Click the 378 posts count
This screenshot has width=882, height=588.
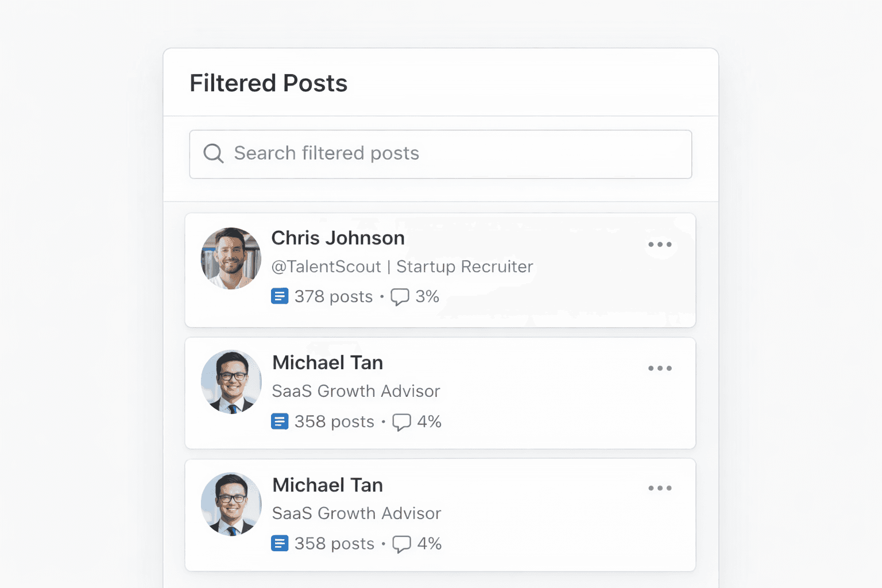tap(333, 296)
